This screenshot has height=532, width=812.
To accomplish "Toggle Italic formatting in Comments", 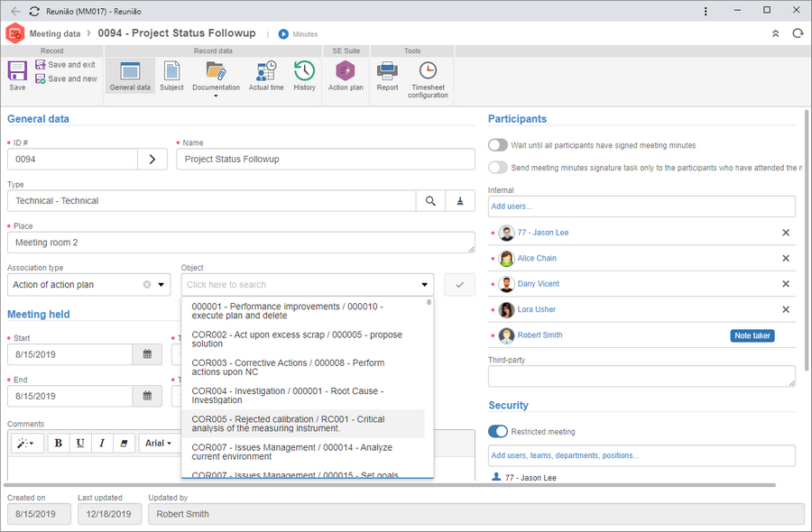I will (x=102, y=443).
